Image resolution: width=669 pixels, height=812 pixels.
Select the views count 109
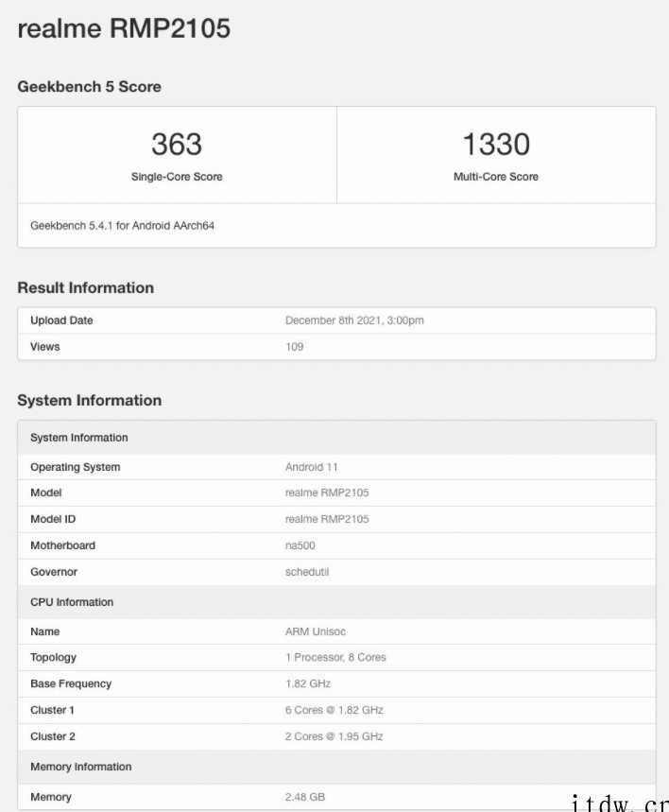pyautogui.click(x=294, y=347)
